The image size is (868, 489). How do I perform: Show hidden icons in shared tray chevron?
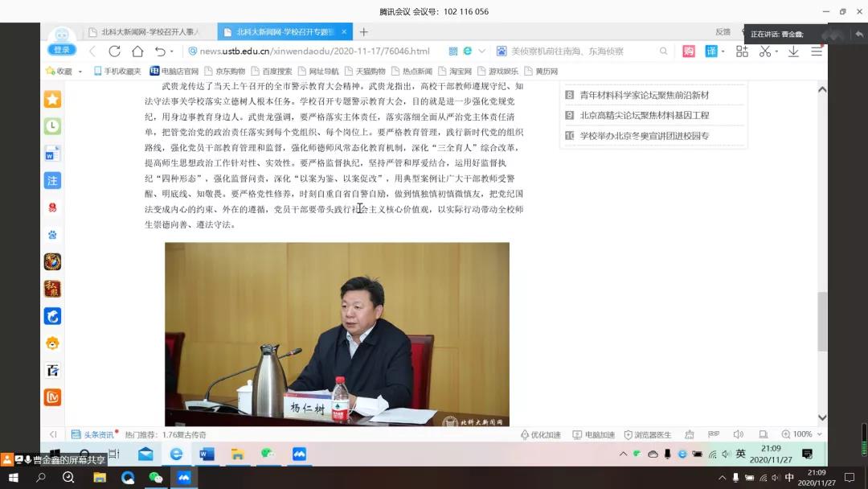click(x=624, y=454)
